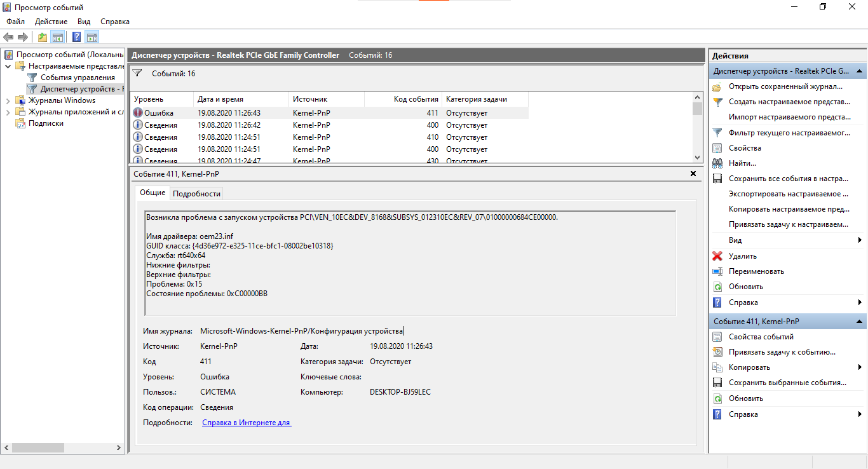Close the event 411 preview pane
The image size is (868, 469).
[693, 173]
